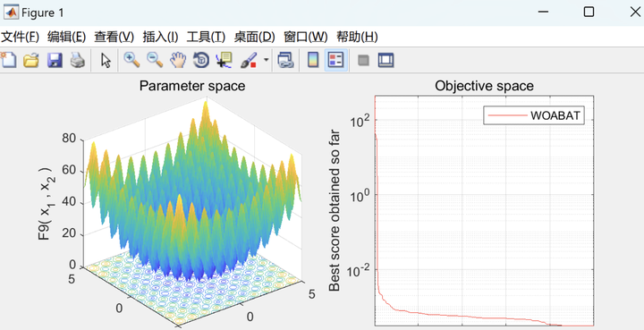The height and width of the screenshot is (330, 644).
Task: Print the figure with printer icon
Action: tap(78, 60)
